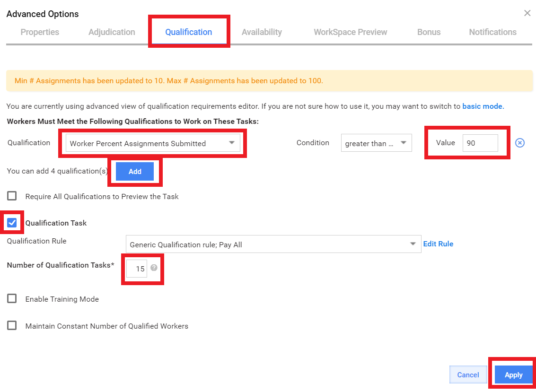Screen dimensions: 536x392
Task: Cancel the advanced options changes
Action: 468,375
